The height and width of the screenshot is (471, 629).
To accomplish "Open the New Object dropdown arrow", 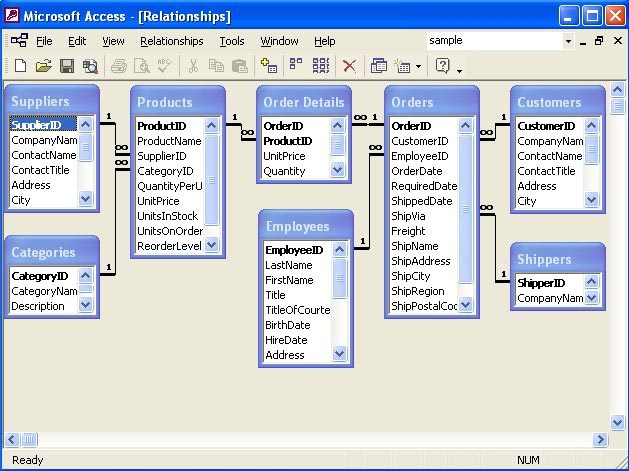I will [x=418, y=66].
